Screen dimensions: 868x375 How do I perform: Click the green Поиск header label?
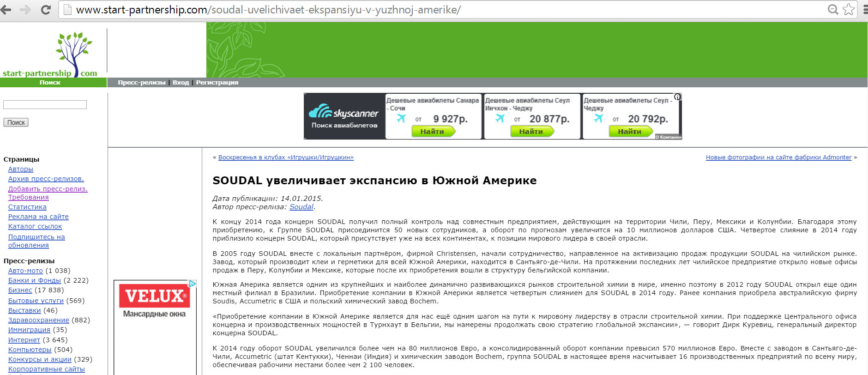tap(50, 83)
